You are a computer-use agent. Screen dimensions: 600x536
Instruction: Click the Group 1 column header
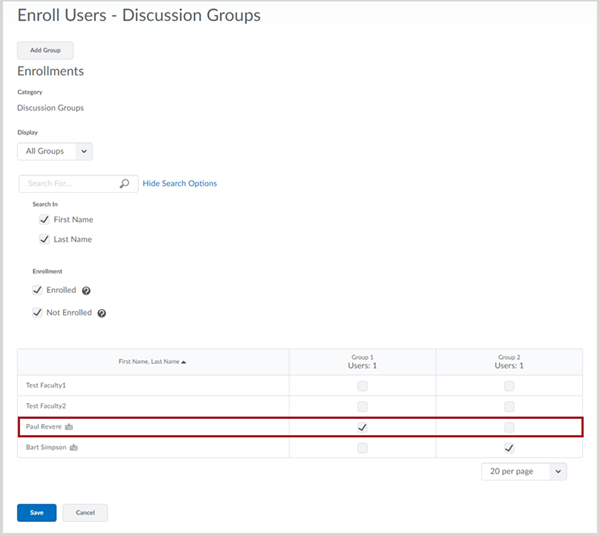point(362,362)
